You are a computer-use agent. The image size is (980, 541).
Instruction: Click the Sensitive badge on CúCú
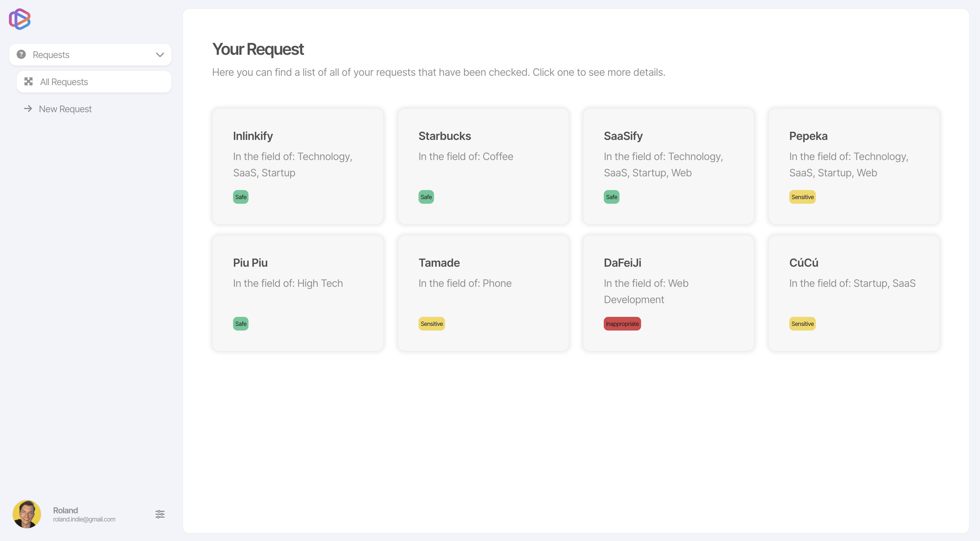(x=802, y=324)
